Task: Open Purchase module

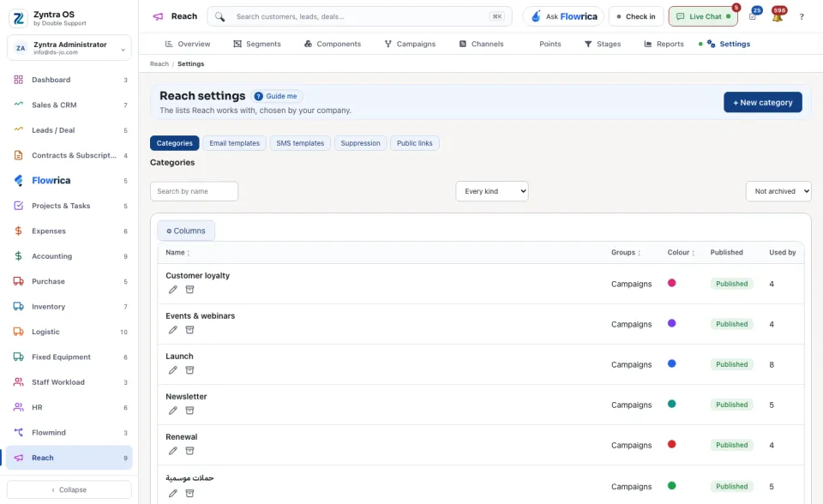Action: 69,281
